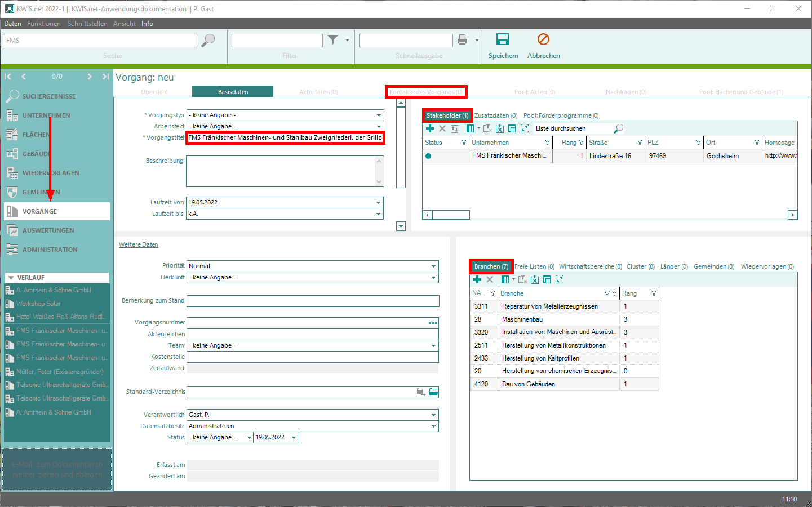The height and width of the screenshot is (507, 812).
Task: Click clear-filter icon in Branchen toolbar
Action: tap(522, 279)
